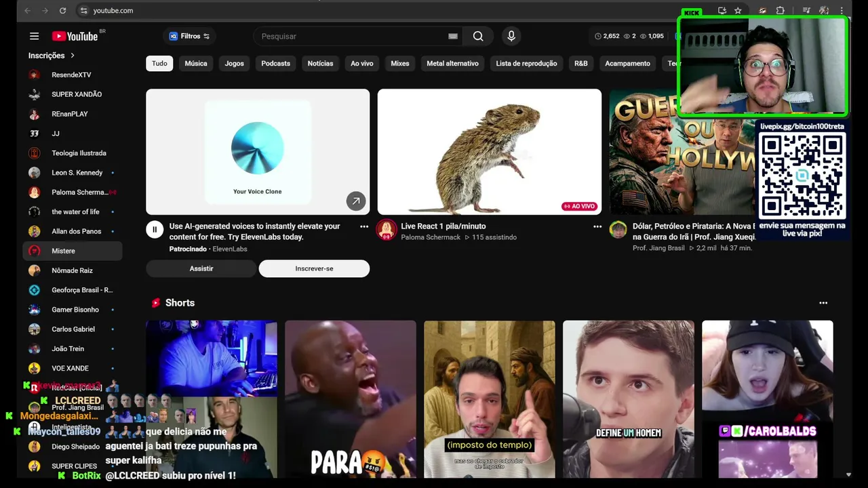Open Allan dos Panos subscription
The width and height of the screenshot is (868, 488).
pos(73,231)
